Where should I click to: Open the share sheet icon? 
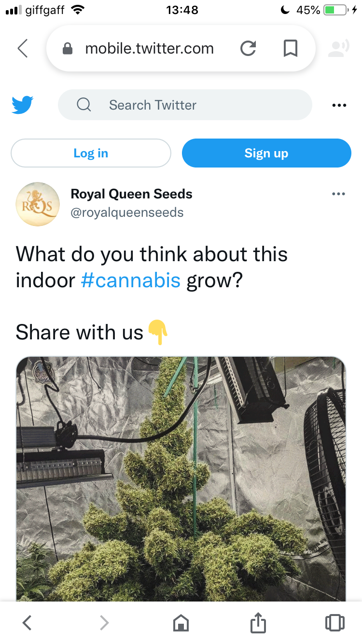point(258,622)
